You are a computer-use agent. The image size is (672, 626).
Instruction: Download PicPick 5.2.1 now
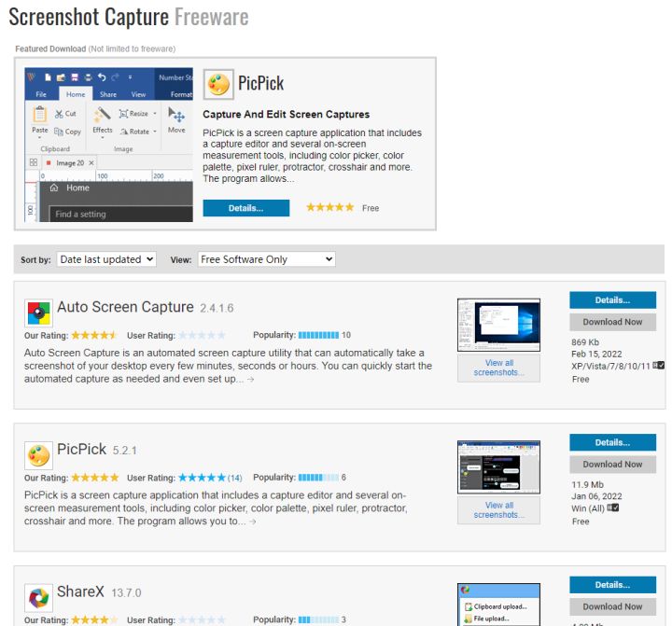point(612,464)
